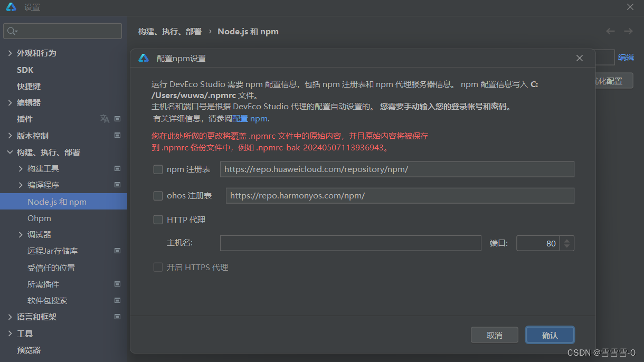The image size is (644, 362).
Task: Click the project-level icon beside 软件包搜索
Action: point(117,300)
